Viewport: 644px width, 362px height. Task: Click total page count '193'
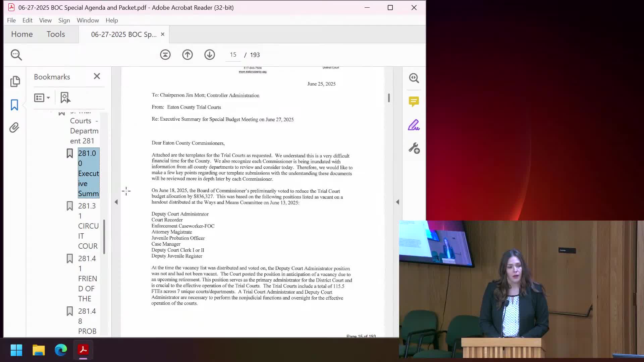click(x=255, y=55)
